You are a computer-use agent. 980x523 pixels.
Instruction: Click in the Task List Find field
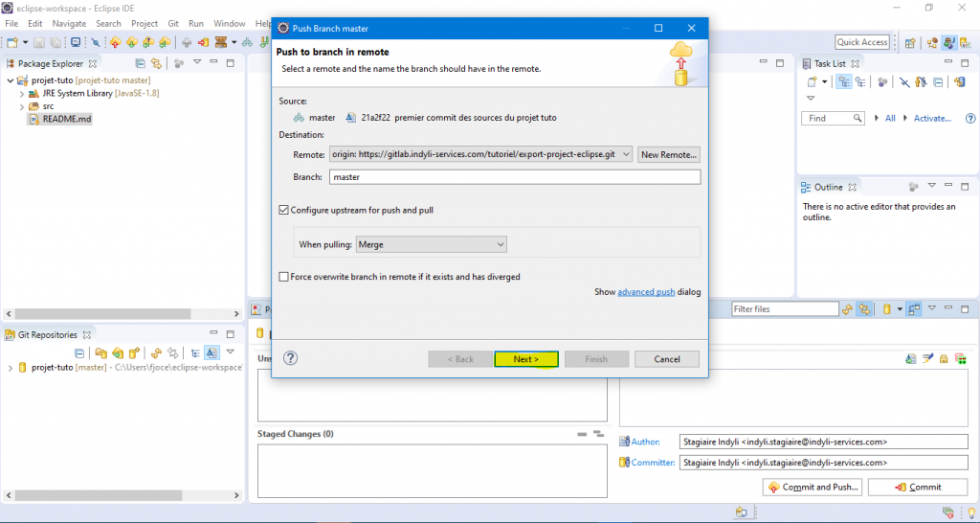[x=834, y=118]
